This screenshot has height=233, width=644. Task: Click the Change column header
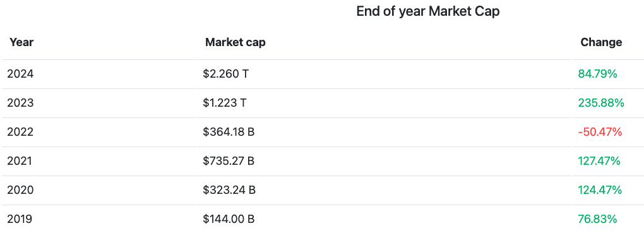[601, 42]
